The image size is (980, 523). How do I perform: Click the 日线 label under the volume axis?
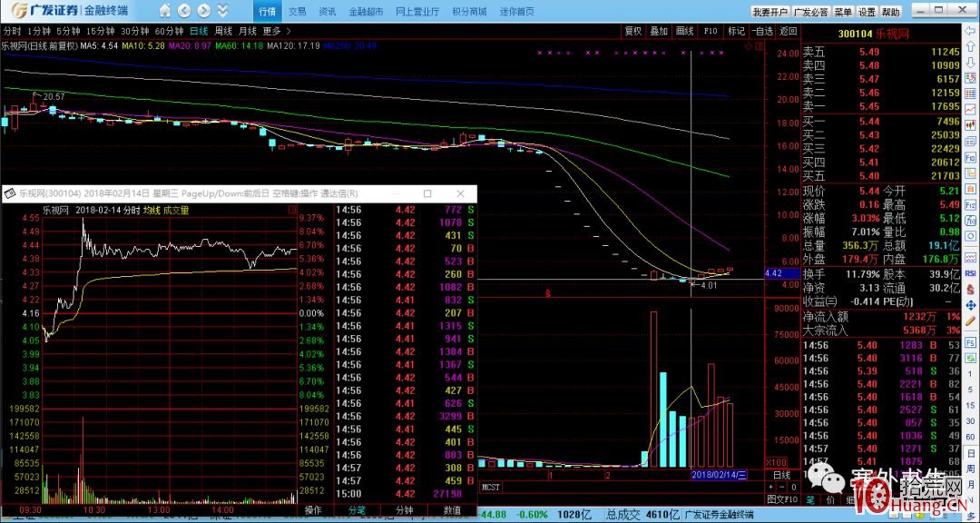click(782, 475)
